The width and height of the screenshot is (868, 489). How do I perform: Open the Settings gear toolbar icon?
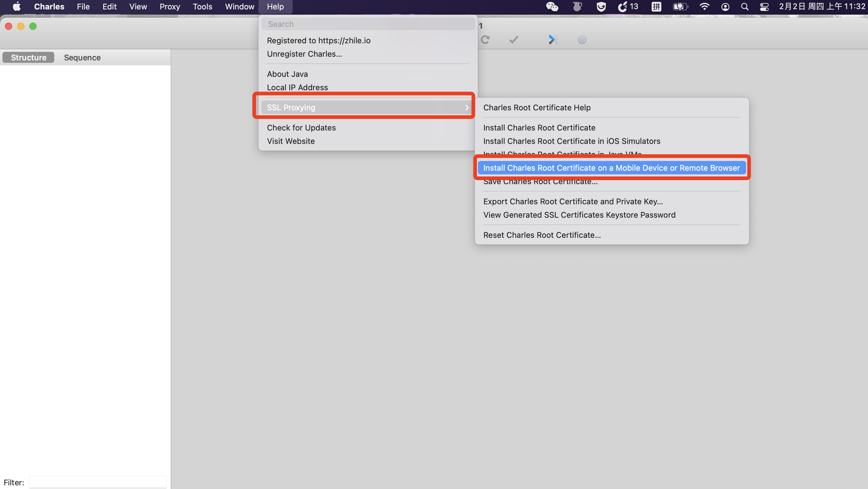pos(582,40)
